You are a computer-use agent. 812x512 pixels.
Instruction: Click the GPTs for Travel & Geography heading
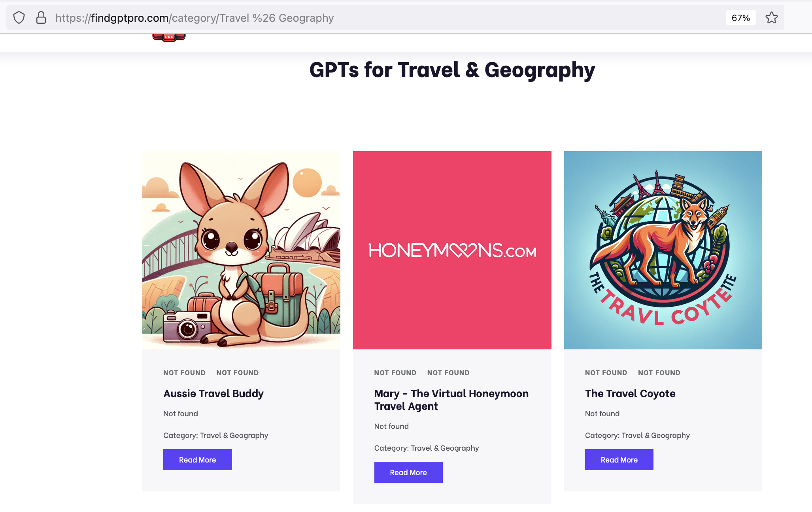(x=452, y=70)
